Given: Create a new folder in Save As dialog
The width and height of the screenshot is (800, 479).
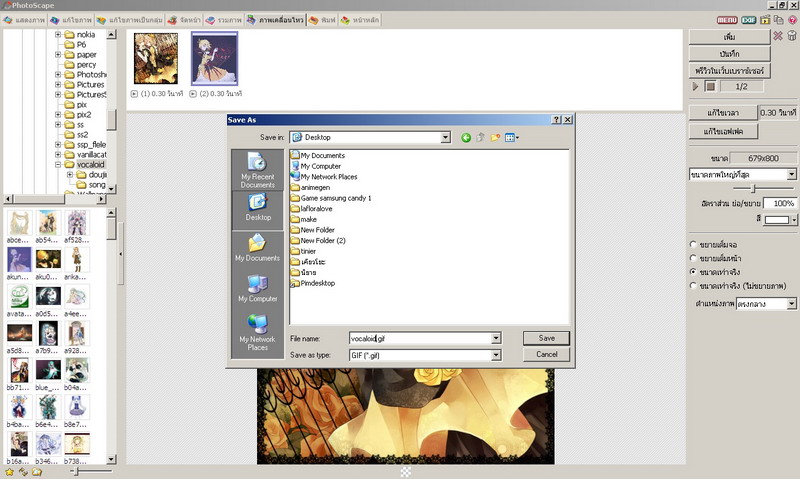Looking at the screenshot, I should tap(495, 138).
